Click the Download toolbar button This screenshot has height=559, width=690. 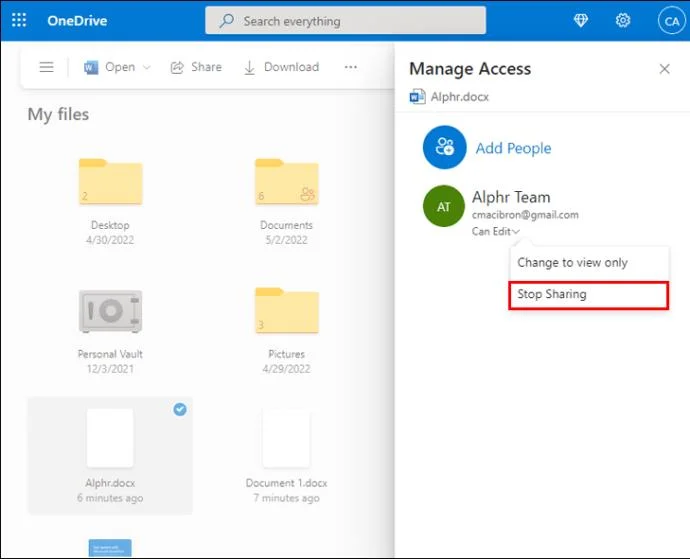click(282, 67)
